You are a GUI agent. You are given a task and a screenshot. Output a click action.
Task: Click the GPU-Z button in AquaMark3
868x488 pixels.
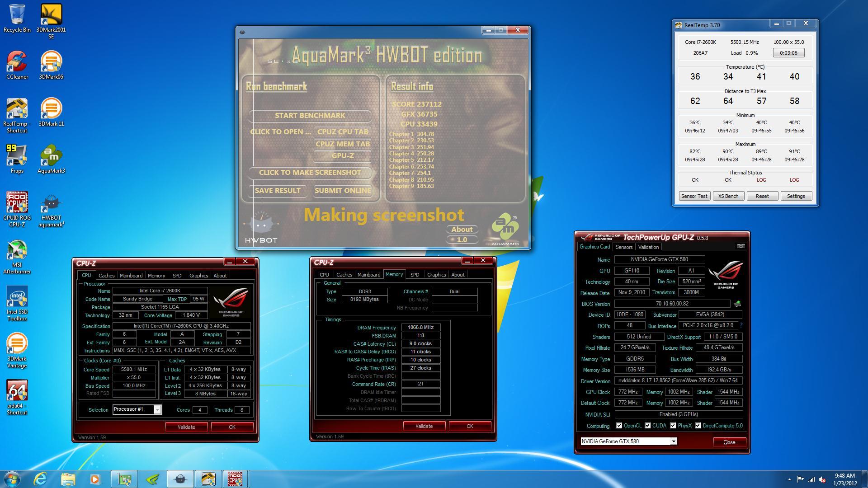[343, 156]
